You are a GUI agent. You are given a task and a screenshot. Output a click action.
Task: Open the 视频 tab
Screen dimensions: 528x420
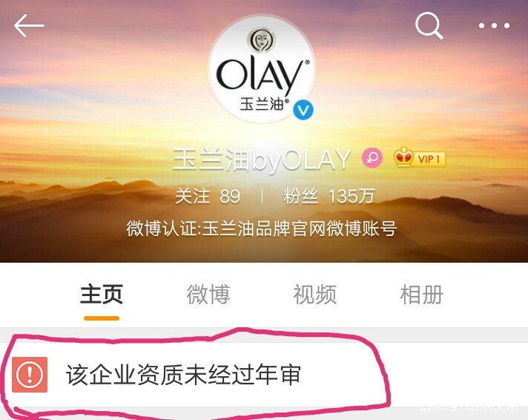coord(315,295)
